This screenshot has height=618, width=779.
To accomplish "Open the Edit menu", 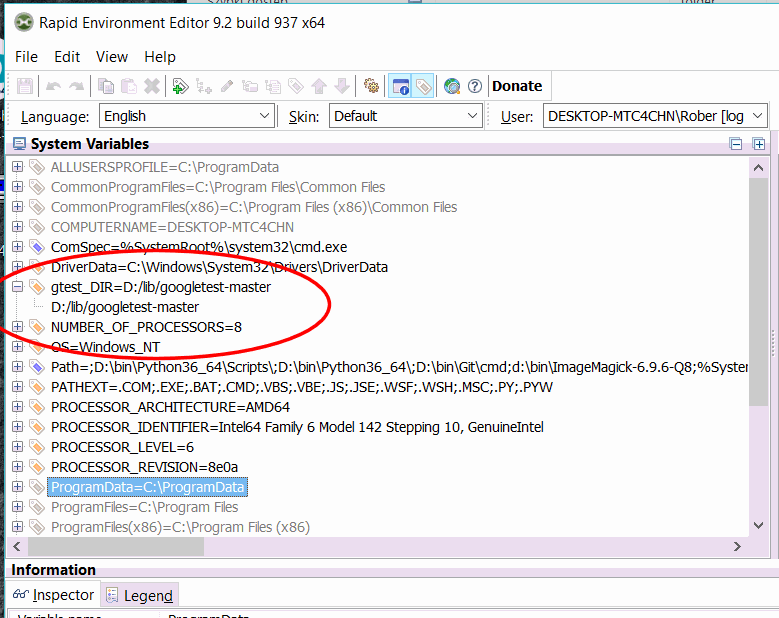I will pyautogui.click(x=67, y=57).
